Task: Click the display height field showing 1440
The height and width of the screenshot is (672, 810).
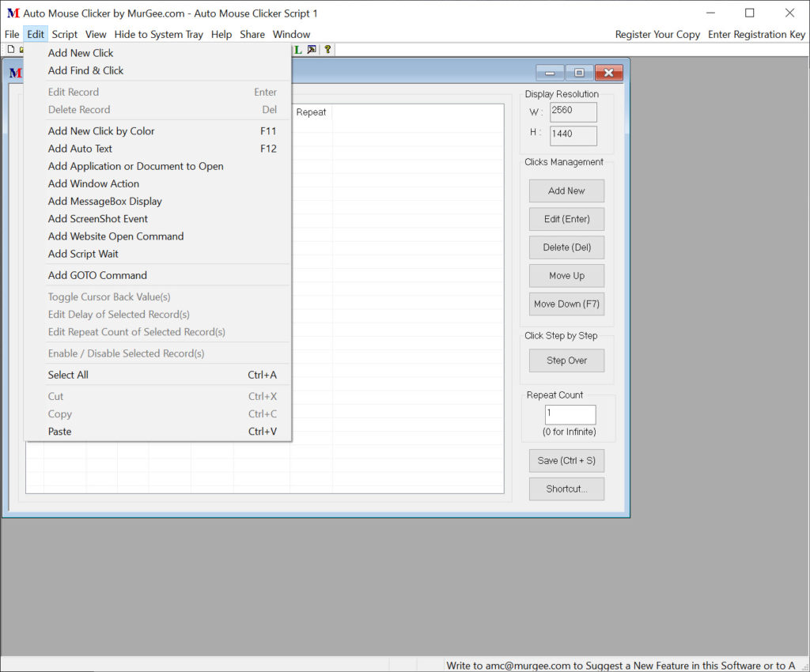Action: [x=573, y=136]
